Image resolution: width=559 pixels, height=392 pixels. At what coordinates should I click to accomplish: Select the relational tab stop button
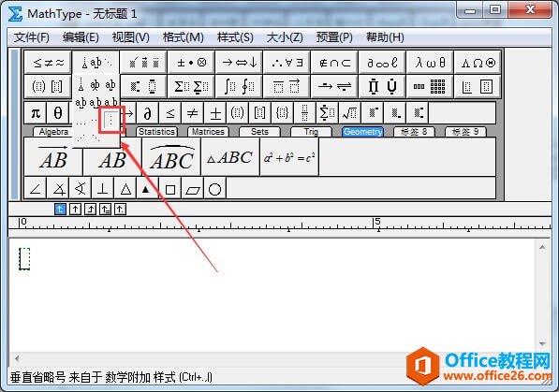tap(105, 210)
